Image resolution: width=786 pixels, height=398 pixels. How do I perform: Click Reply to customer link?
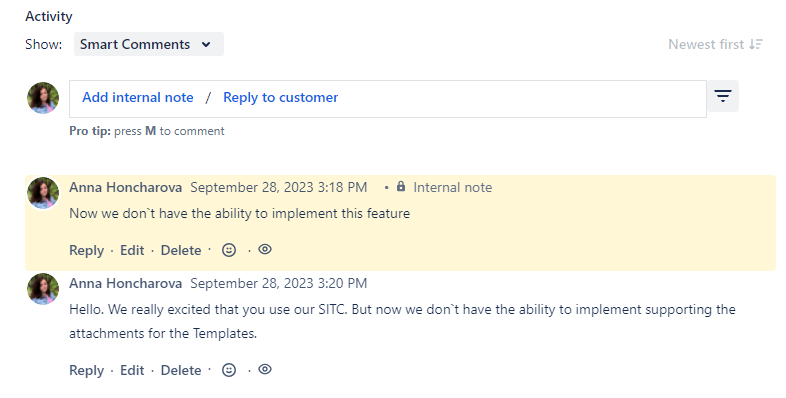click(281, 97)
